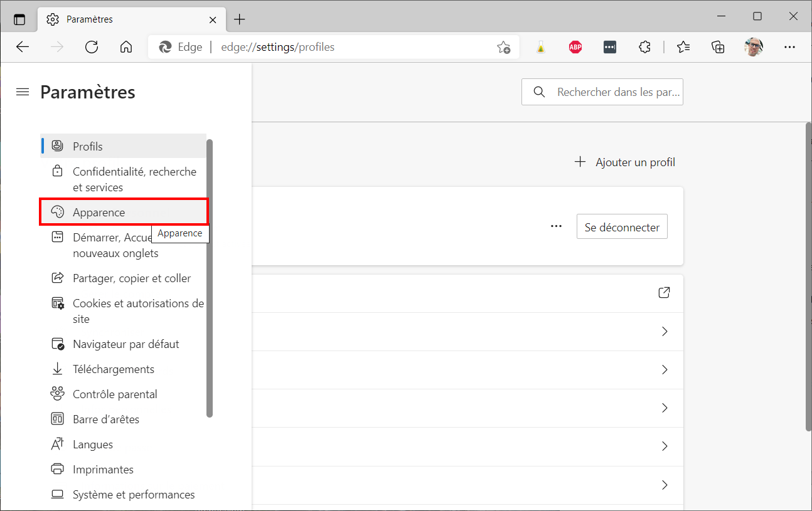This screenshot has height=511, width=812.
Task: Click the user profile avatar
Action: [x=754, y=47]
